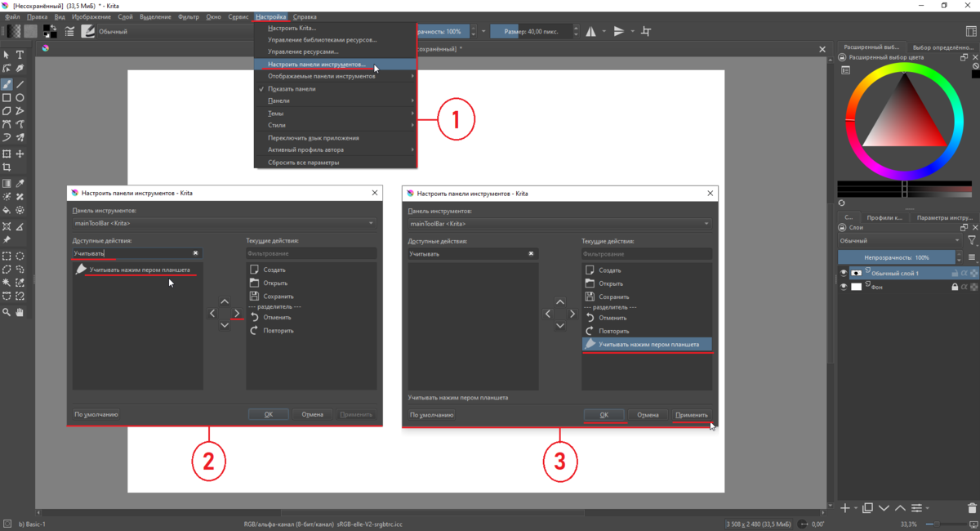Open the brush editor settings icon
The width and height of the screenshot is (980, 531).
click(x=70, y=31)
